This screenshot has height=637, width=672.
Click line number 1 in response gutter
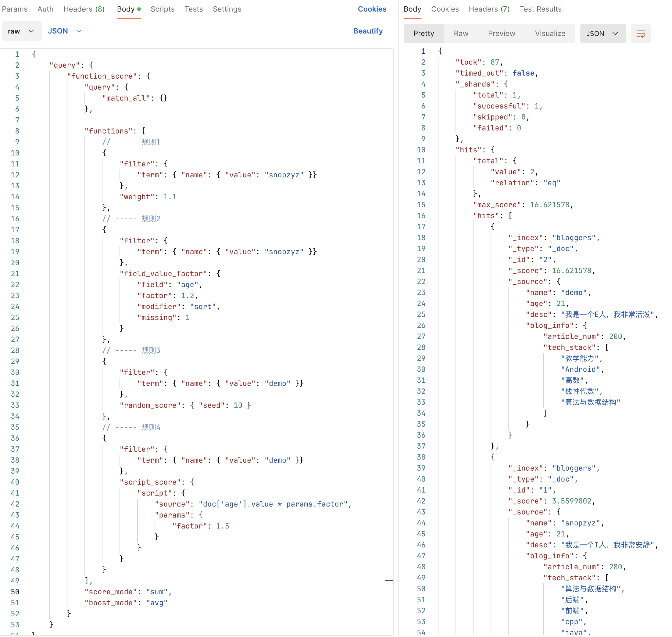pos(423,51)
